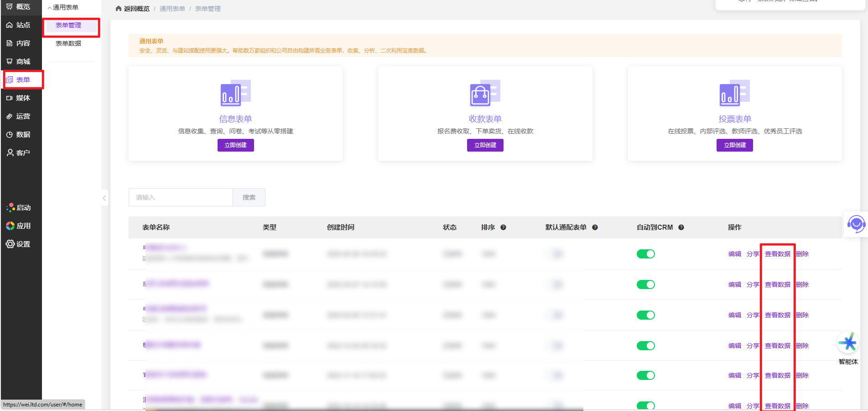Viewport: 868px width, 411px height.
Task: Open the 设置 gear icon
Action: 10,244
